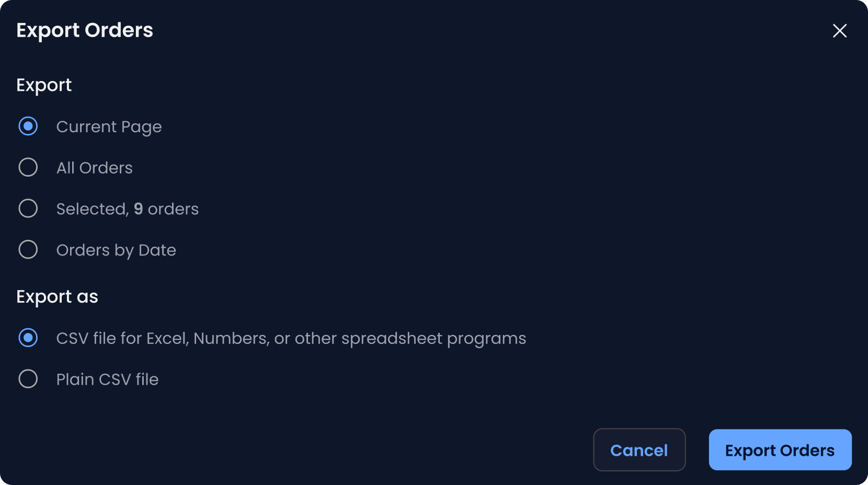Click the 'Export' section heading

[x=44, y=85]
